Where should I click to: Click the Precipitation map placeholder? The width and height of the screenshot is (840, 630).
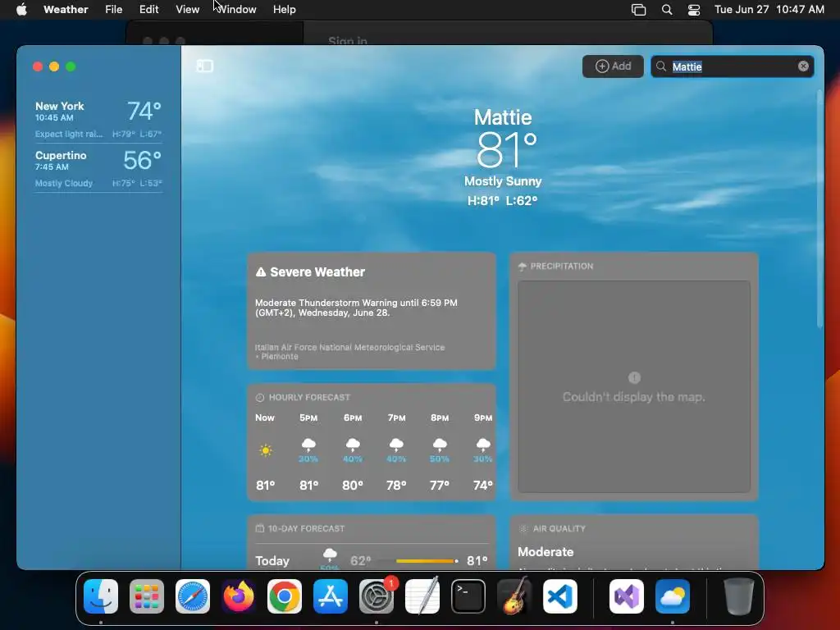point(634,387)
